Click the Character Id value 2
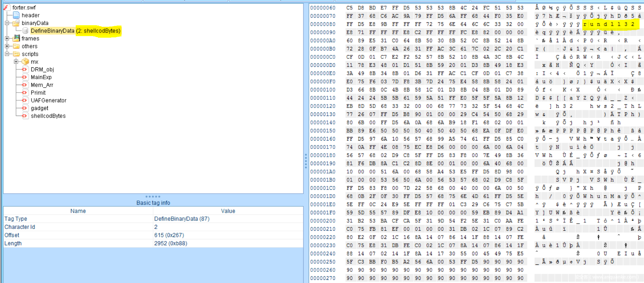The height and width of the screenshot is (283, 644). tap(156, 227)
